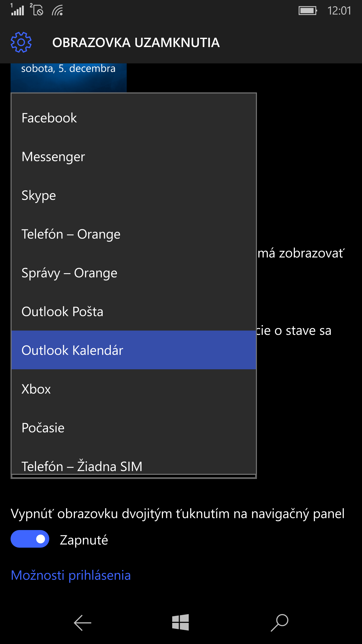Select Telefón – Orange option
The width and height of the screenshot is (362, 644).
pos(134,234)
